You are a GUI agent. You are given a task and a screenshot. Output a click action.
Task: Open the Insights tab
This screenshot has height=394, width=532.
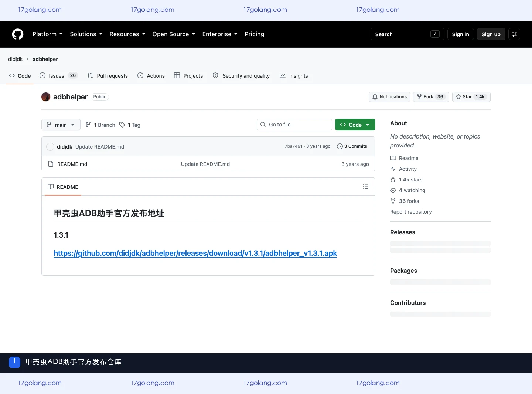(294, 76)
